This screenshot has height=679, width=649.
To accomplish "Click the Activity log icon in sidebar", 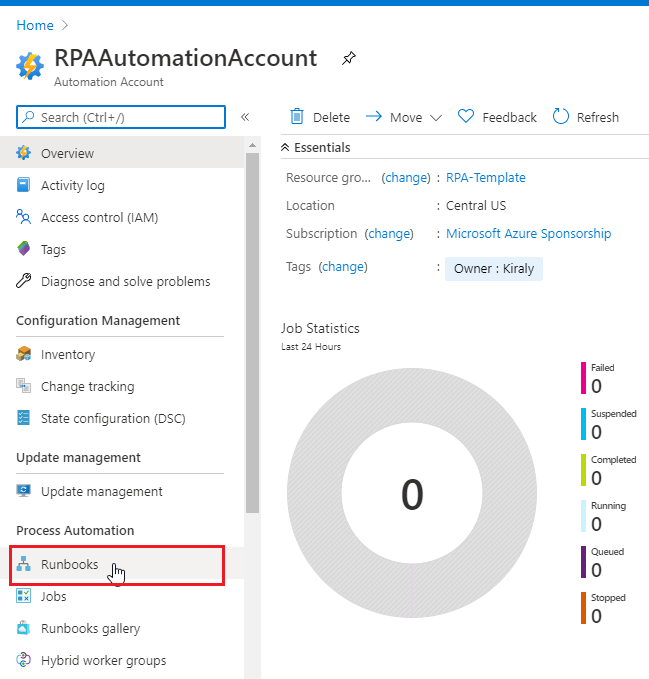I will [x=25, y=186].
